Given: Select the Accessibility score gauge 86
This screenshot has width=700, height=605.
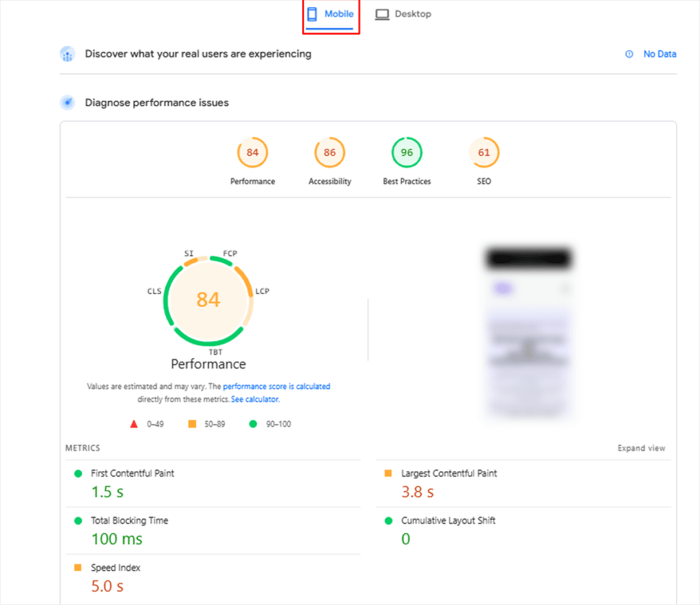Looking at the screenshot, I should [x=329, y=152].
